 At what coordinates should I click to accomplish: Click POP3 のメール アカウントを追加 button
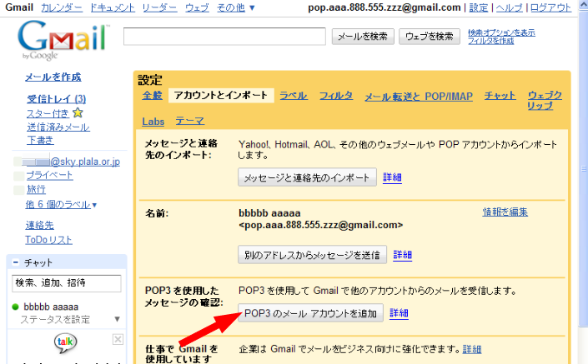point(310,312)
